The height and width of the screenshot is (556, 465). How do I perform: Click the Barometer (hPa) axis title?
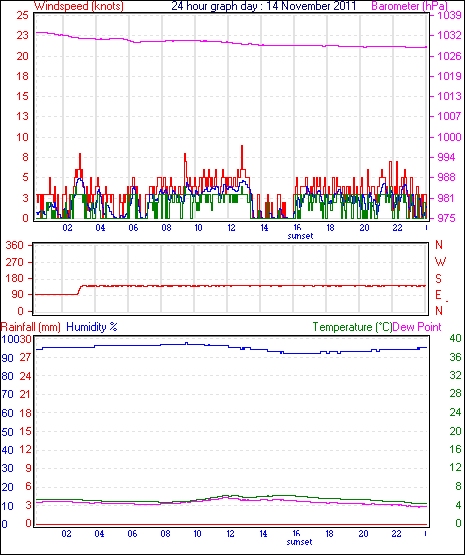pyautogui.click(x=409, y=6)
